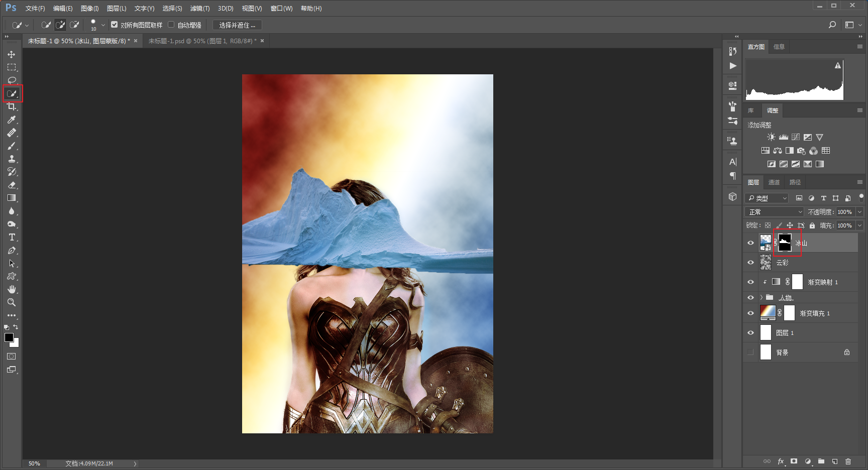
Task: Enable the 自动增强 checkbox
Action: click(x=171, y=25)
